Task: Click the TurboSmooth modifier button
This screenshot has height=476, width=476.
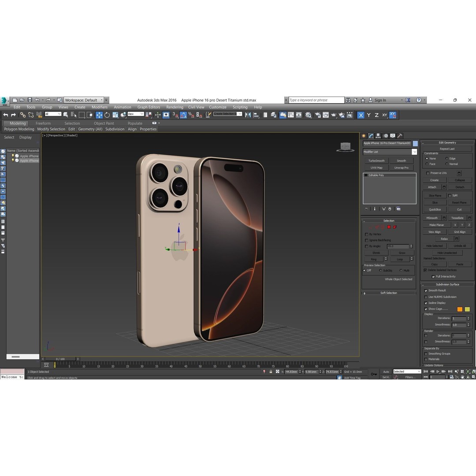Action: (x=376, y=160)
